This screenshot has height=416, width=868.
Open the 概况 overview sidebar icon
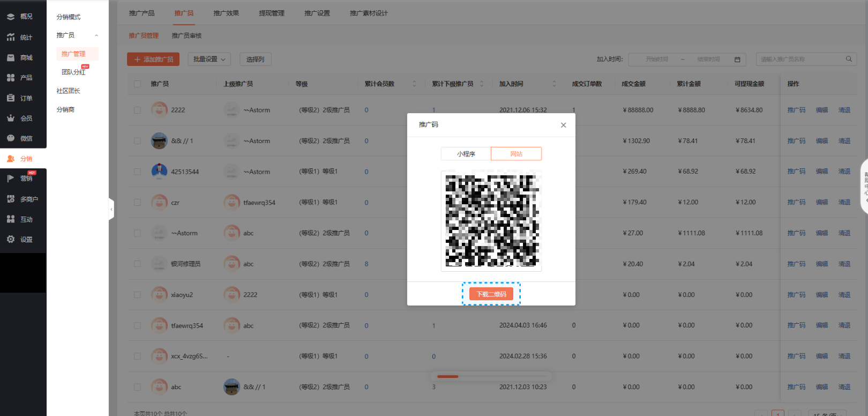click(11, 17)
